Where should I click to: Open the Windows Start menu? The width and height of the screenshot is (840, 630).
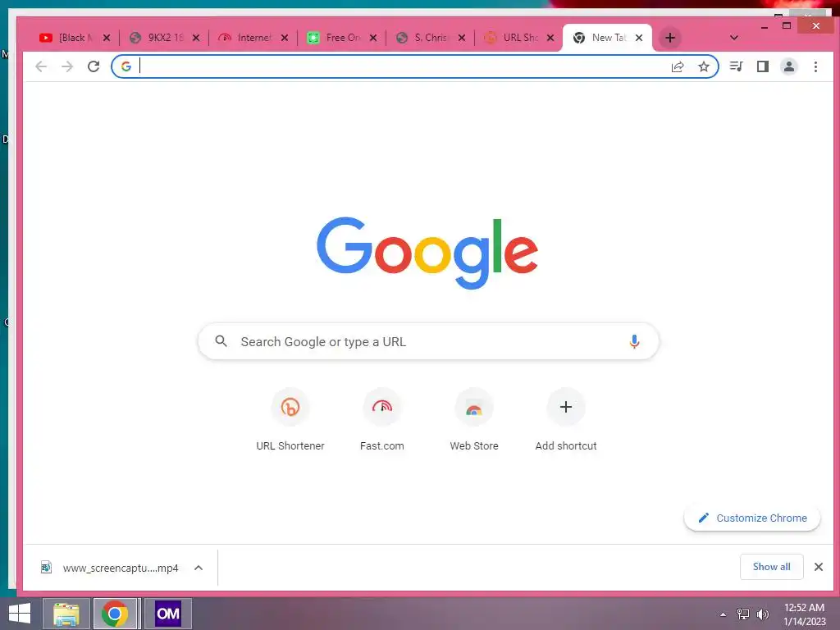(x=20, y=614)
